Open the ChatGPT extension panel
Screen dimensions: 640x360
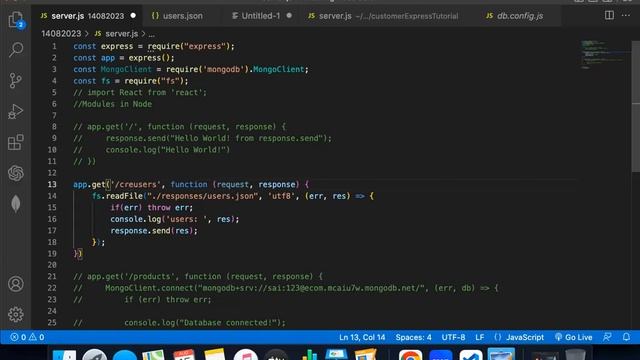click(x=16, y=173)
